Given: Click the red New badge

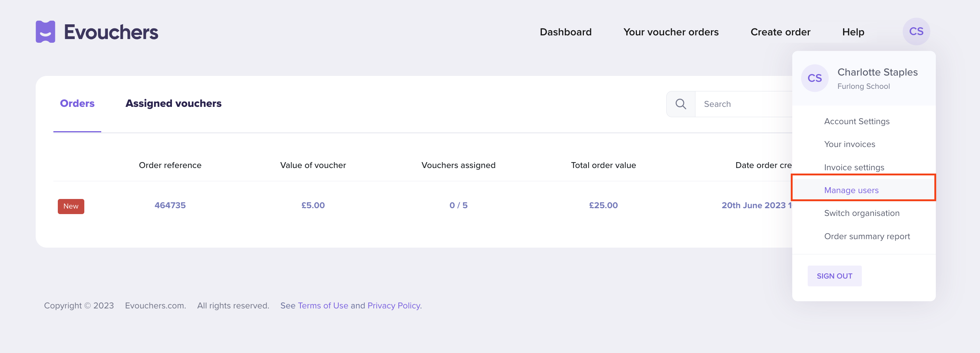Looking at the screenshot, I should pyautogui.click(x=71, y=206).
